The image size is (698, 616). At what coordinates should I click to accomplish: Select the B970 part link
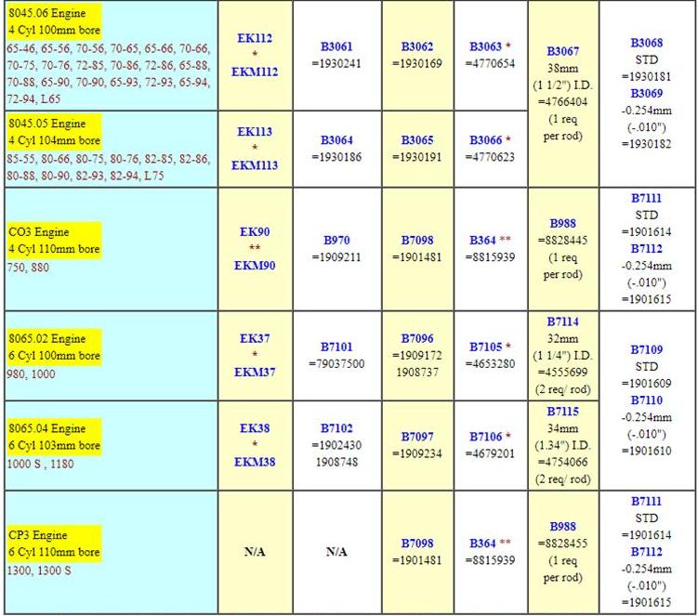coord(336,240)
